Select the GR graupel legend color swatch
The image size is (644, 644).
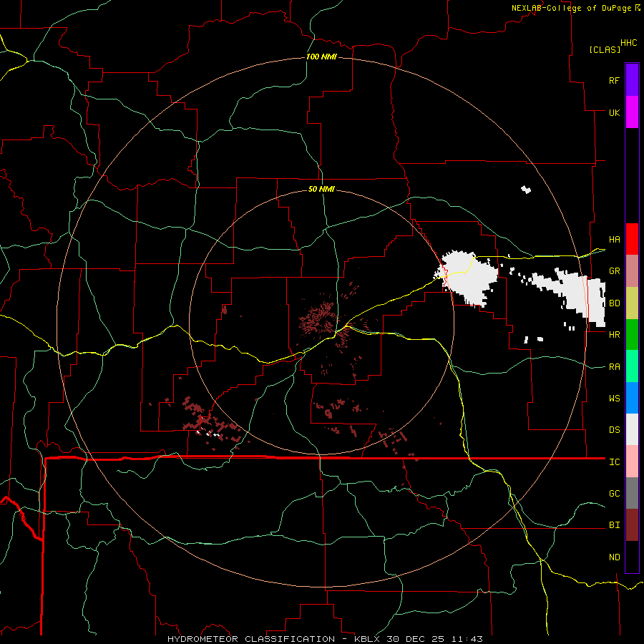coord(632,271)
